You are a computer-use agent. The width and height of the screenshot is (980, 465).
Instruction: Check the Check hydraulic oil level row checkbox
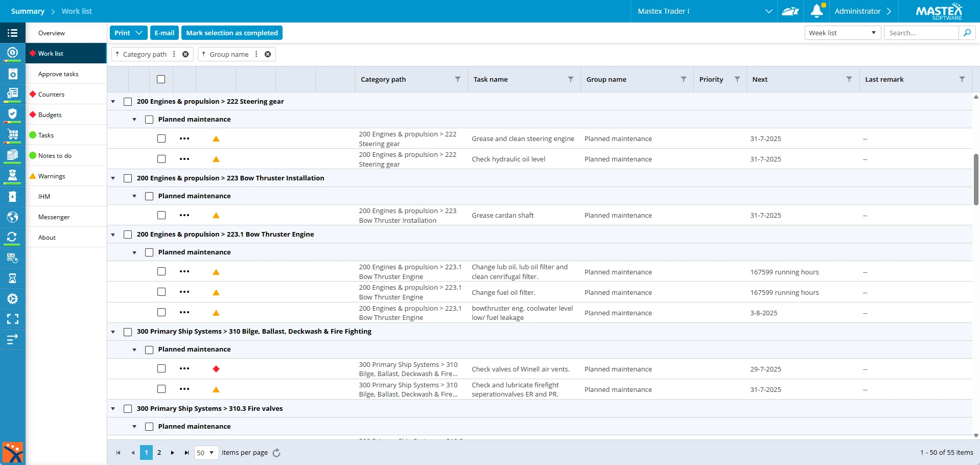tap(161, 159)
